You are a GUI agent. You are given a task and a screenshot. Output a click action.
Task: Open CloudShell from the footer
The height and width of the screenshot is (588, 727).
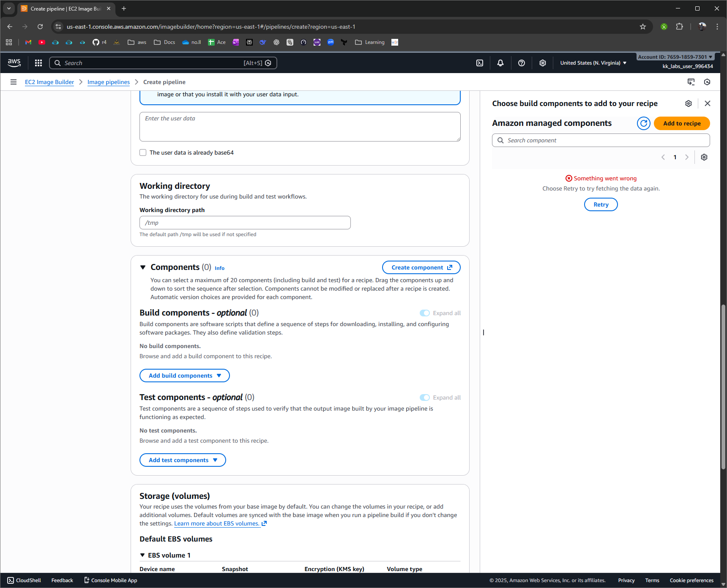(24, 580)
